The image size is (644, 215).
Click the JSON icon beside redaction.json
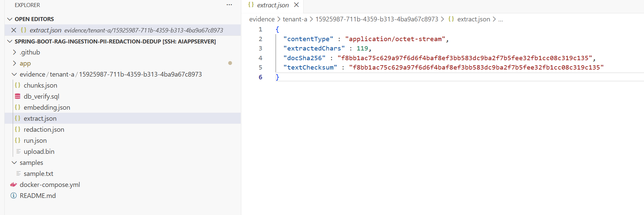tap(18, 129)
